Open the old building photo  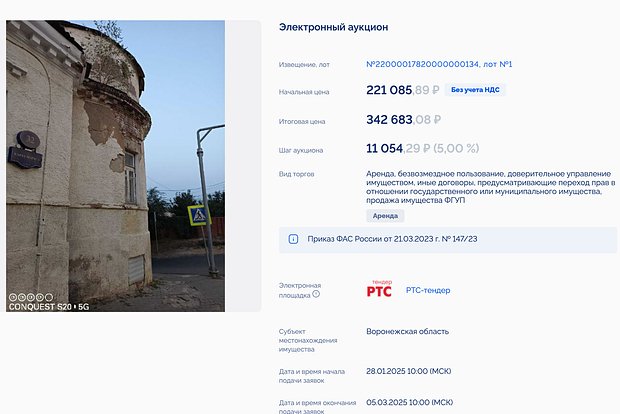pyautogui.click(x=115, y=165)
